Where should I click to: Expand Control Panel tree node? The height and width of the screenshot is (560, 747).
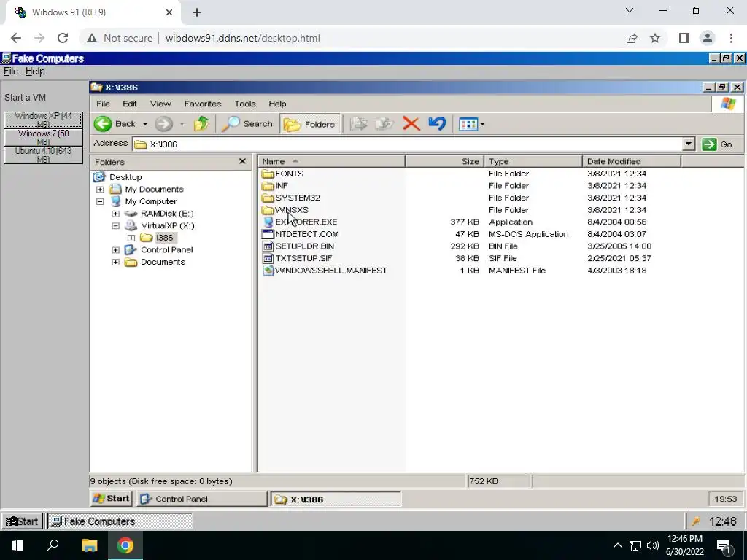[116, 250]
